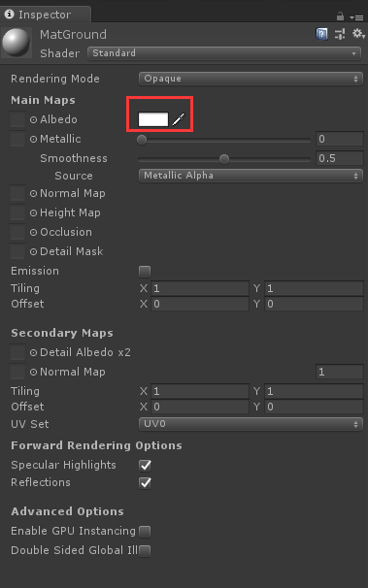Open the Inspector panel options menu
The image size is (368, 588).
(x=356, y=17)
